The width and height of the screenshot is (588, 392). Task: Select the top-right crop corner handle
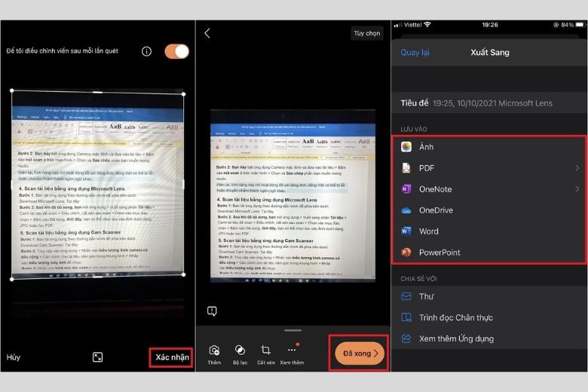pyautogui.click(x=183, y=94)
